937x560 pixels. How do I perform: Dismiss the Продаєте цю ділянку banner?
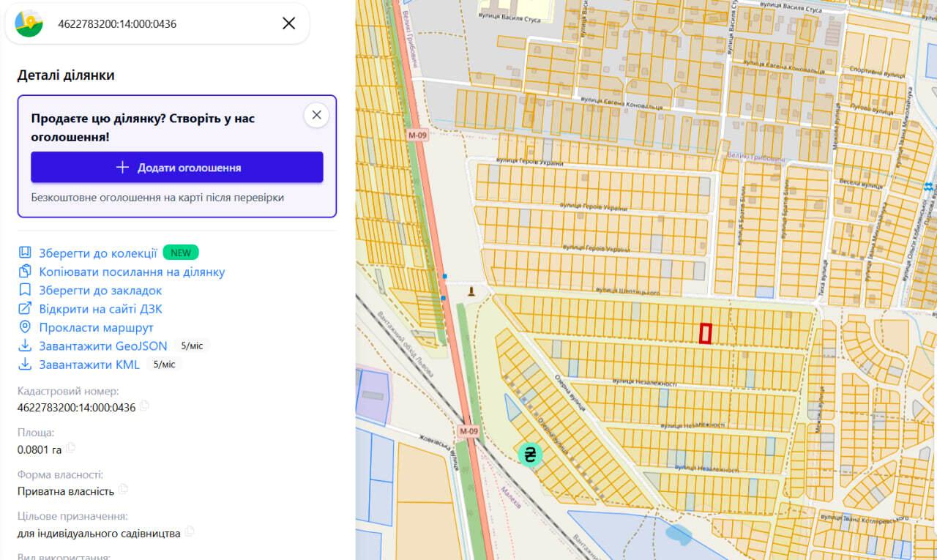[x=316, y=115]
